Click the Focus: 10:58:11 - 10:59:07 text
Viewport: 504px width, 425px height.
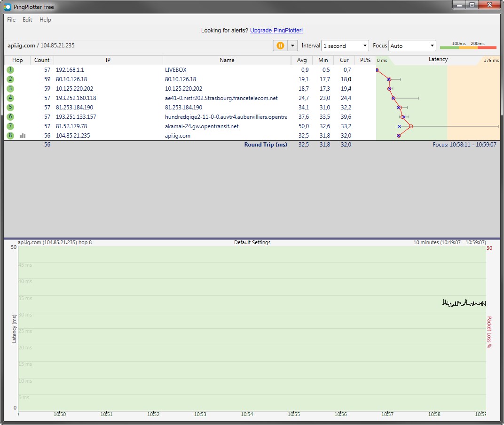point(465,145)
